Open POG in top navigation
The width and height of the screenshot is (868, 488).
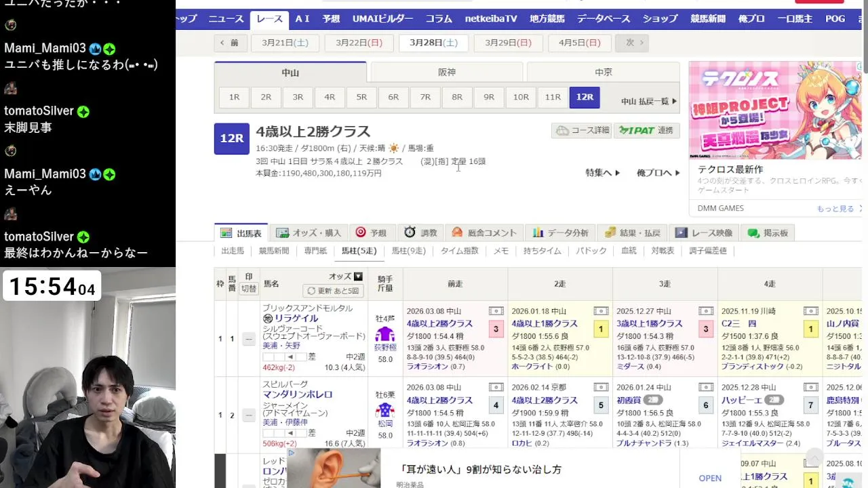click(835, 19)
